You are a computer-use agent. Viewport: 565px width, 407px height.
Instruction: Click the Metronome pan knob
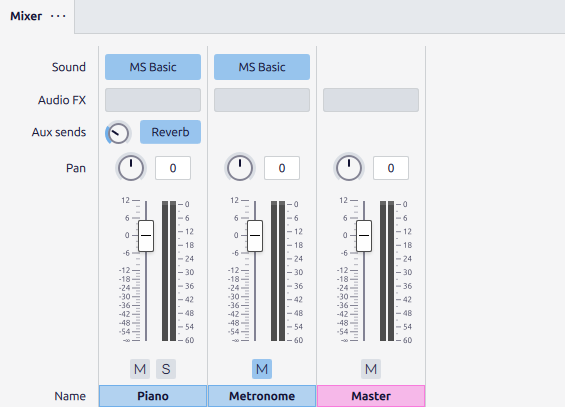[240, 168]
